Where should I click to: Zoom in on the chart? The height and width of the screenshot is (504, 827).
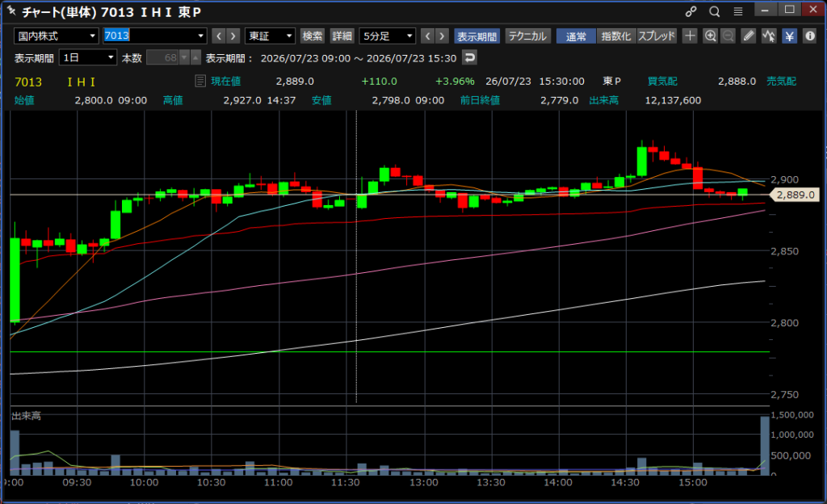point(711,36)
